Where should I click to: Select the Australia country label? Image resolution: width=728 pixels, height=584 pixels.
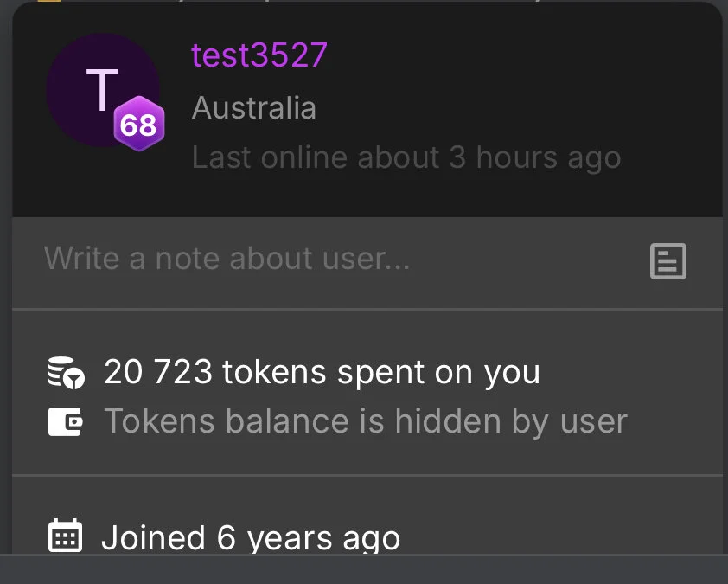coord(254,108)
